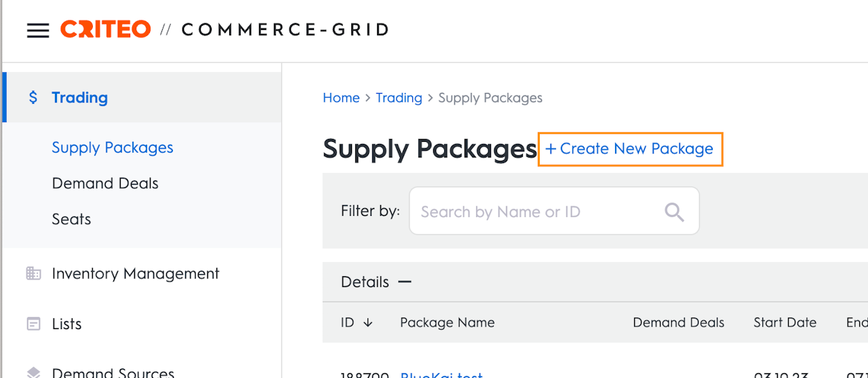868x378 pixels.
Task: Sort by Start Date column header
Action: 785,323
